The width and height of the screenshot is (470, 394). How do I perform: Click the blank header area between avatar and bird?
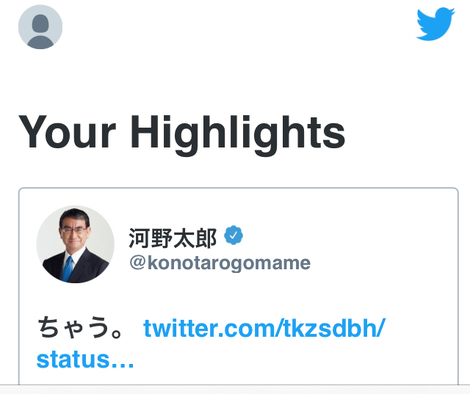pyautogui.click(x=239, y=27)
